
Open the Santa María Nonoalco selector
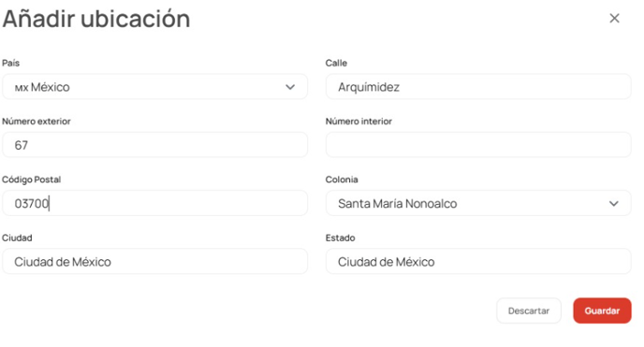[x=478, y=203]
